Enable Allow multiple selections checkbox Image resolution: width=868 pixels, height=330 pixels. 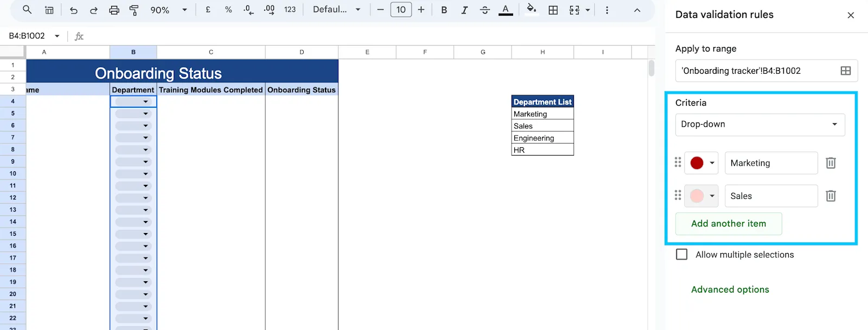tap(682, 255)
